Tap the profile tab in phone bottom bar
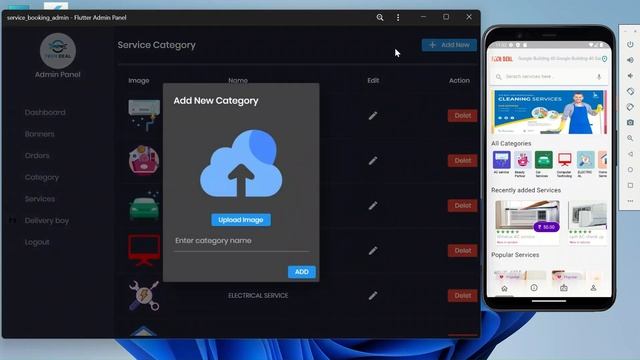640x360 pixels. (593, 288)
